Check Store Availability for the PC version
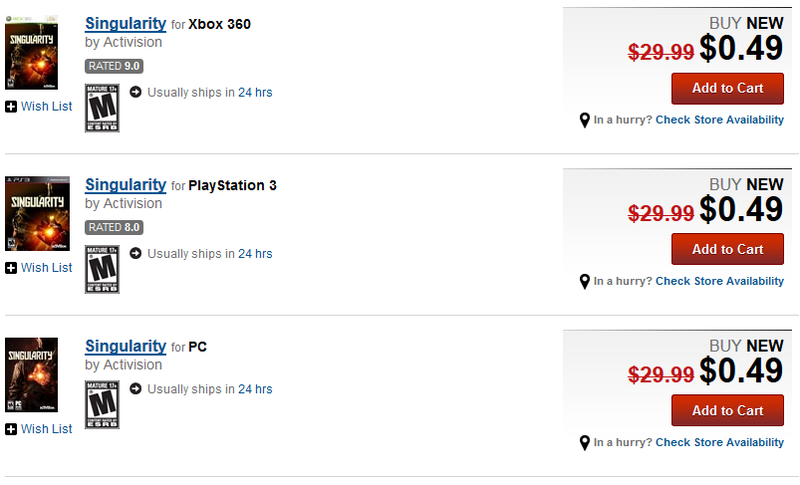 719,442
